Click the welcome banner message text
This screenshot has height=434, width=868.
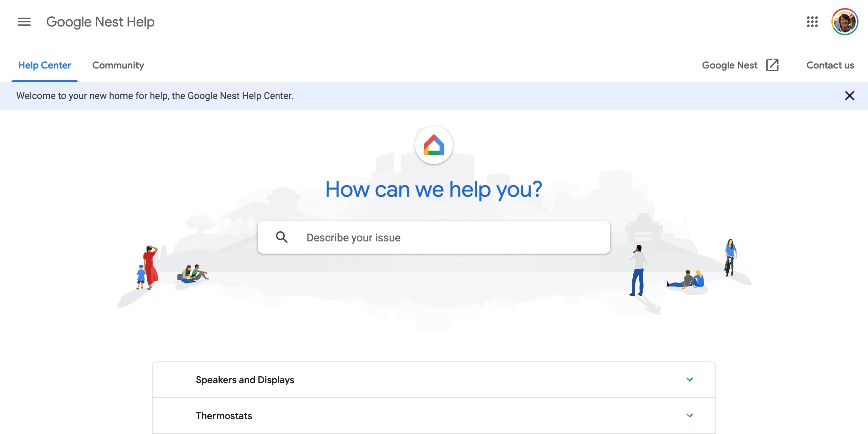(x=155, y=96)
